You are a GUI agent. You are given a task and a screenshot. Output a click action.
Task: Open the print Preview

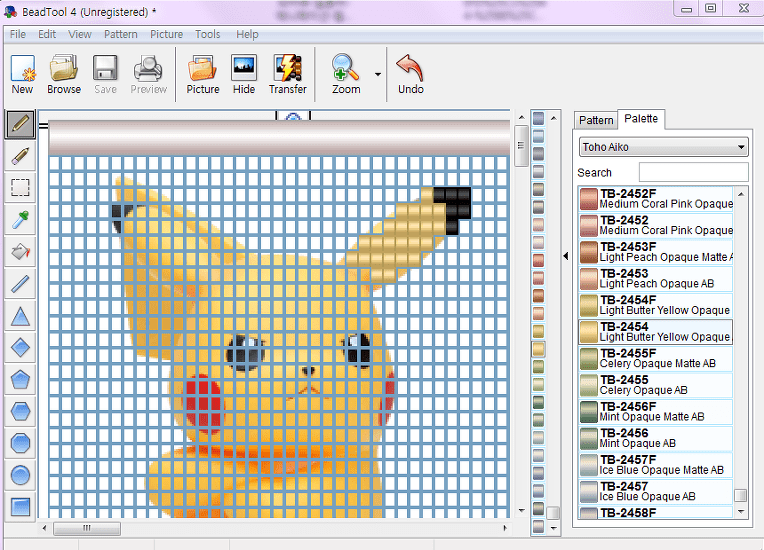(148, 74)
